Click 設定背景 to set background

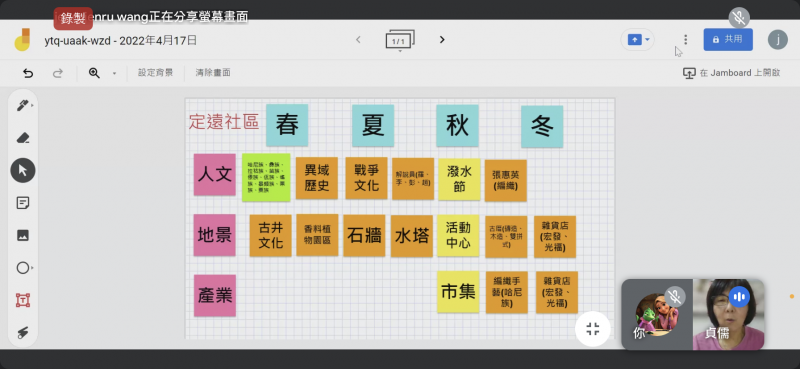[x=155, y=73]
